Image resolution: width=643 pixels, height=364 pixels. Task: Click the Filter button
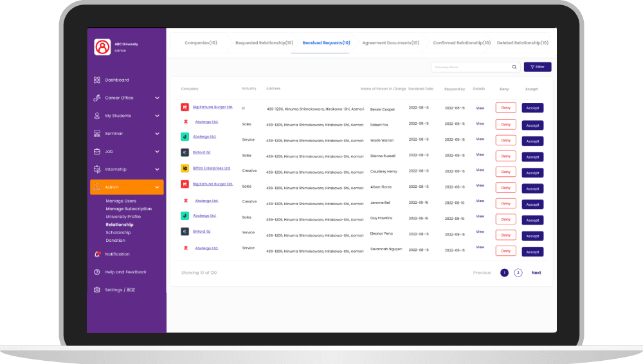(538, 67)
